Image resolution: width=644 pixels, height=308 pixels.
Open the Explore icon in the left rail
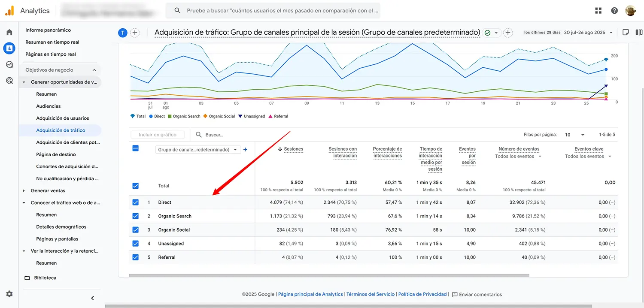coord(9,64)
